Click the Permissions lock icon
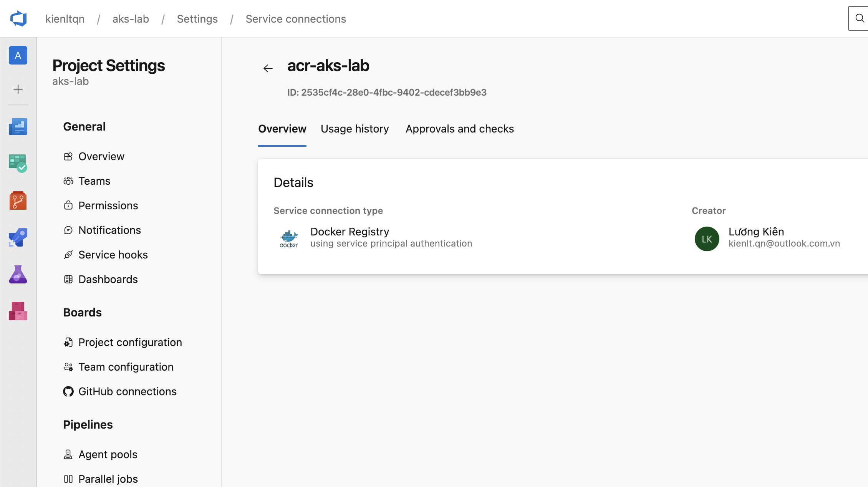868x487 pixels. point(68,205)
